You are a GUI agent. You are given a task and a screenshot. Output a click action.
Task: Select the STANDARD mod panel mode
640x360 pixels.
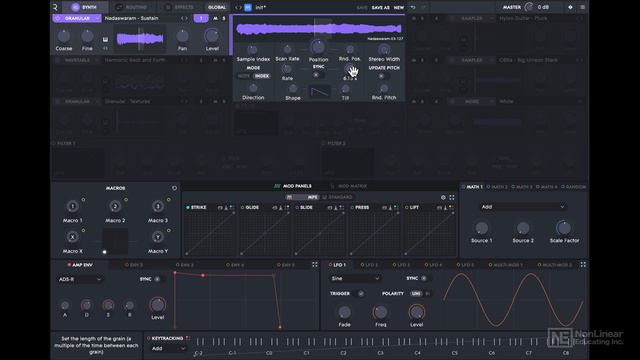coord(337,198)
